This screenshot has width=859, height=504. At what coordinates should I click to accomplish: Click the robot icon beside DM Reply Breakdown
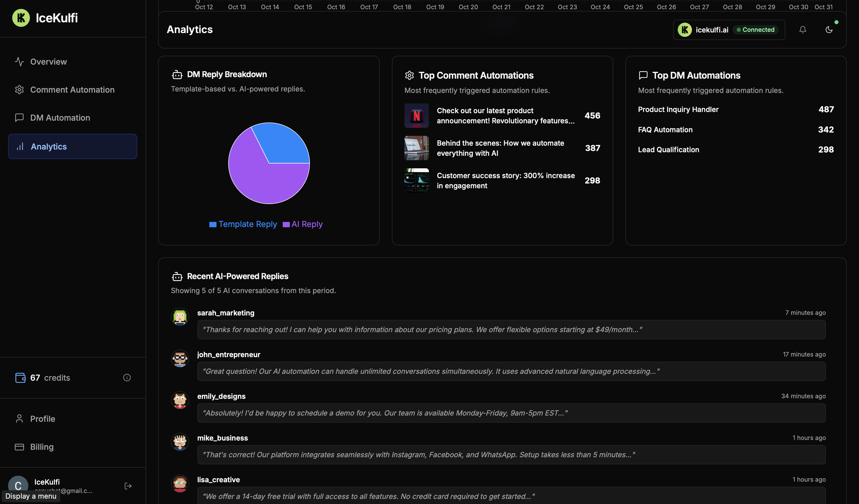(x=177, y=74)
